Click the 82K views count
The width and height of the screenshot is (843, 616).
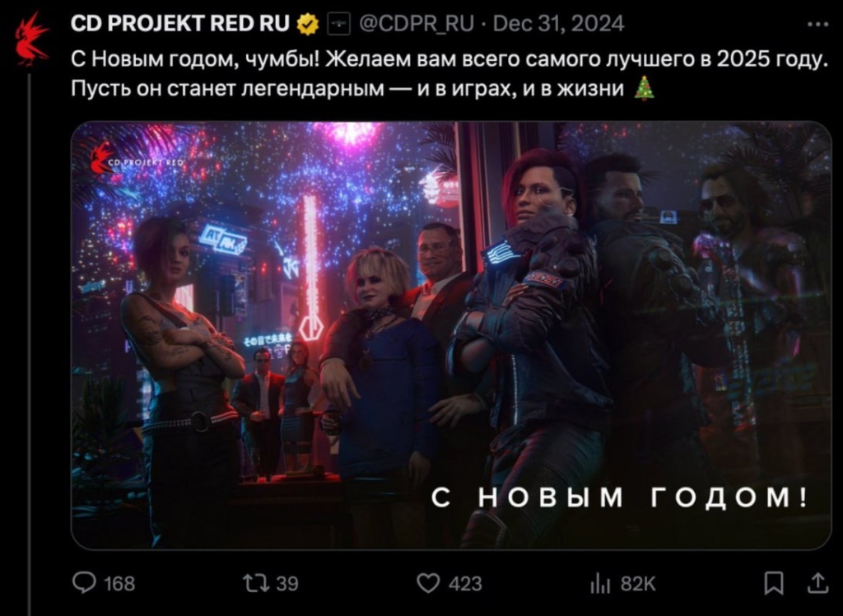click(637, 584)
